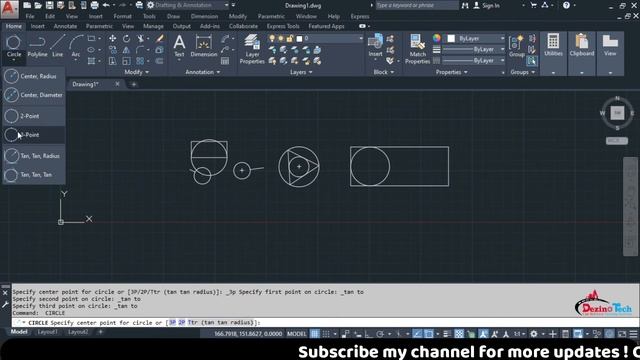Toggle ortho mode in status bar

[x=369, y=334]
